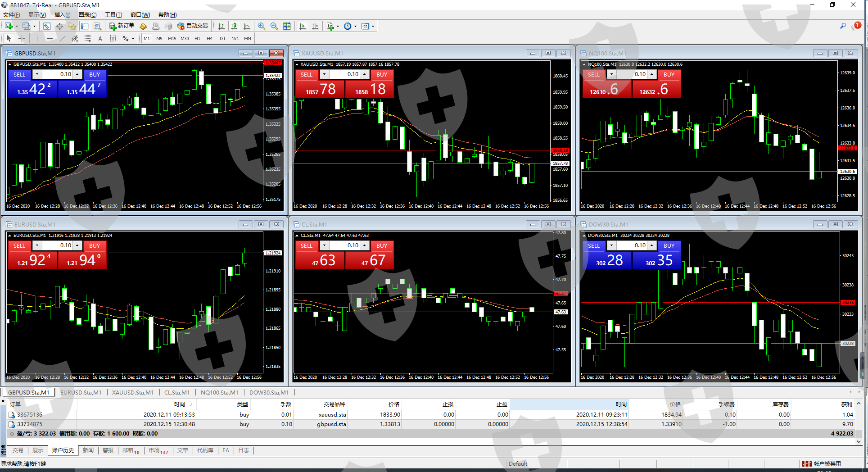The image size is (868, 472).
Task: Switch timeframe to M30
Action: pos(185,39)
